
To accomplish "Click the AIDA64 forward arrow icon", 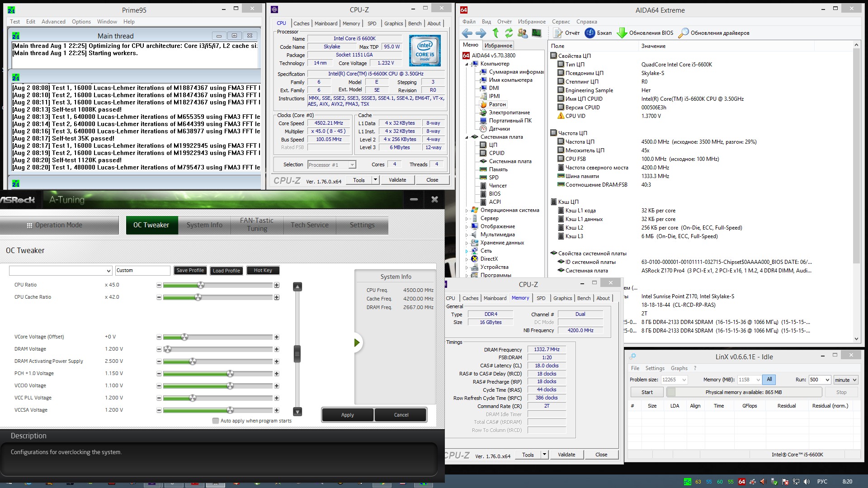I will coord(481,33).
